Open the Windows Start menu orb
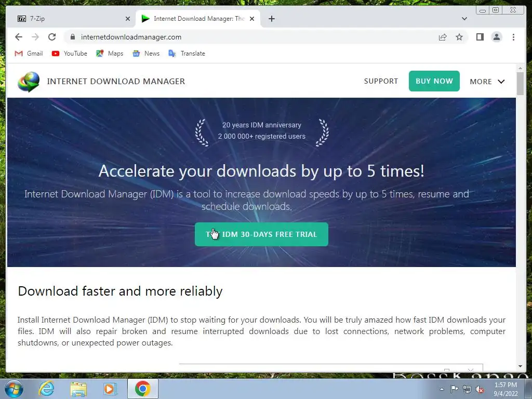532x399 pixels. click(x=14, y=389)
